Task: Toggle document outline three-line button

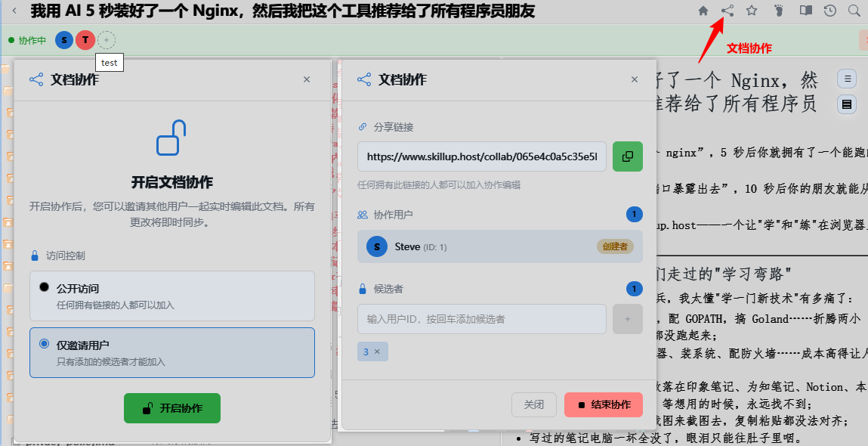Action: click(x=846, y=79)
